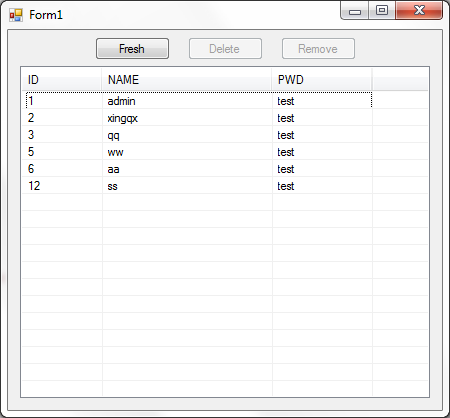Minimize the Form1 window
Image resolution: width=450 pixels, height=418 pixels.
click(x=355, y=10)
